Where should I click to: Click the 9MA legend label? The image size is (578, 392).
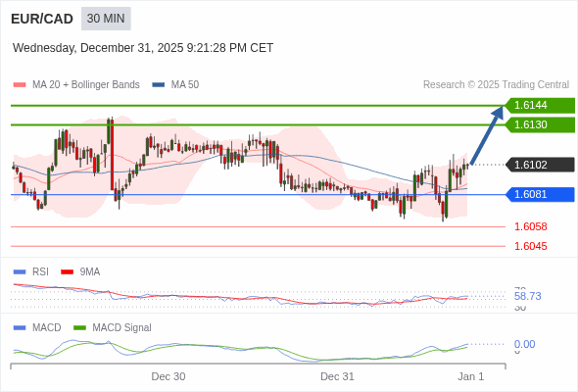(x=90, y=272)
